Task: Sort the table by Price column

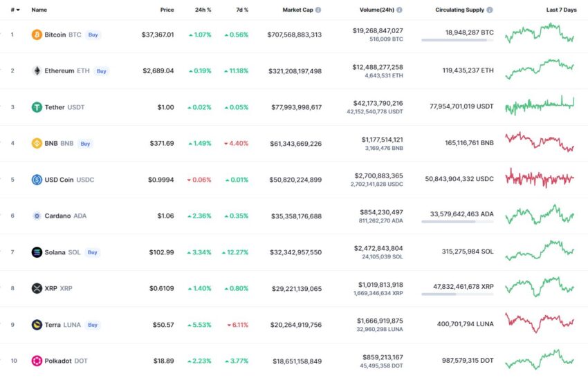Action: [x=167, y=10]
